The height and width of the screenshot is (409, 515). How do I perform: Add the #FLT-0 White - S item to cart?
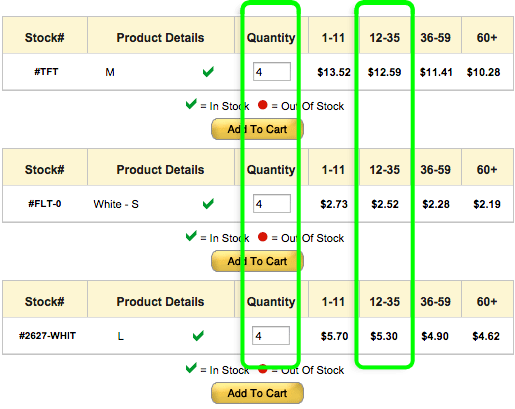tap(257, 261)
